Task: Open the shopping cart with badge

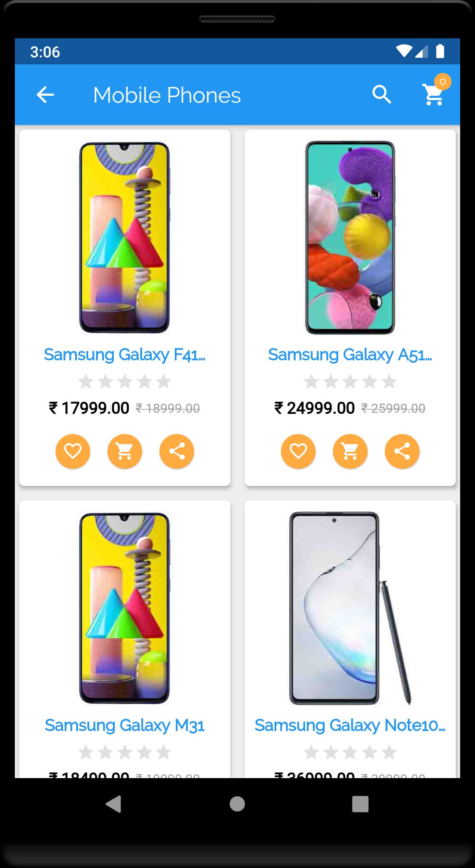Action: pos(434,93)
